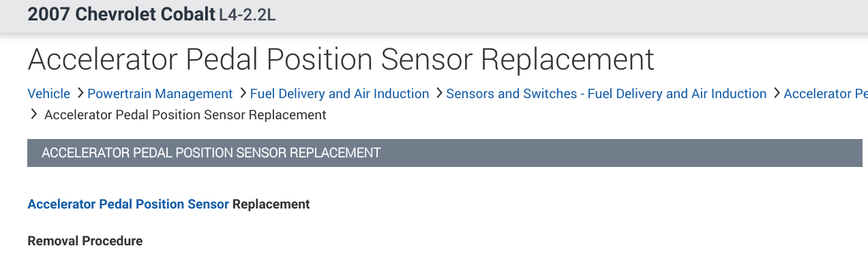This screenshot has height=276, width=868.
Task: Click the 2007 Chevrolet Cobalt vehicle title
Action: 121,15
